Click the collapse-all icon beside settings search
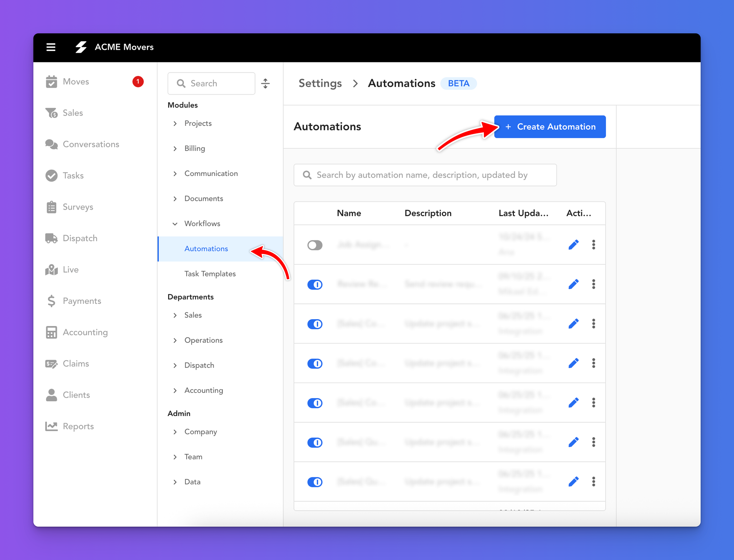 265,83
